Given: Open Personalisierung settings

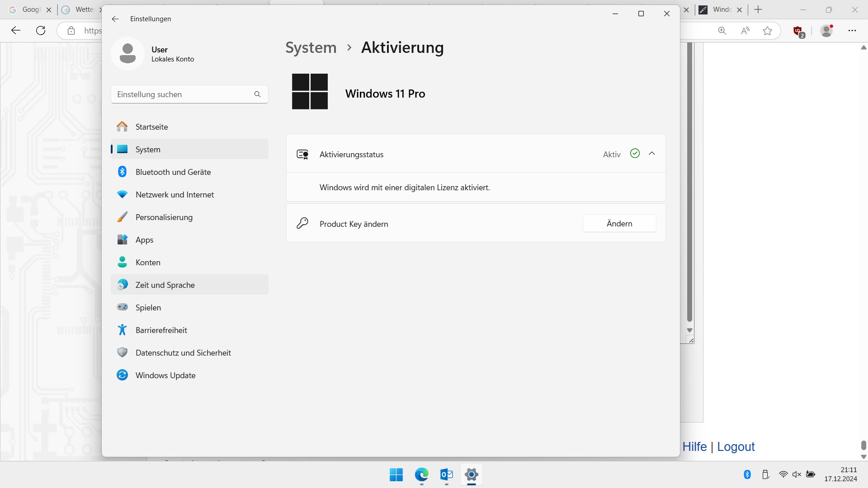Looking at the screenshot, I should [189, 217].
